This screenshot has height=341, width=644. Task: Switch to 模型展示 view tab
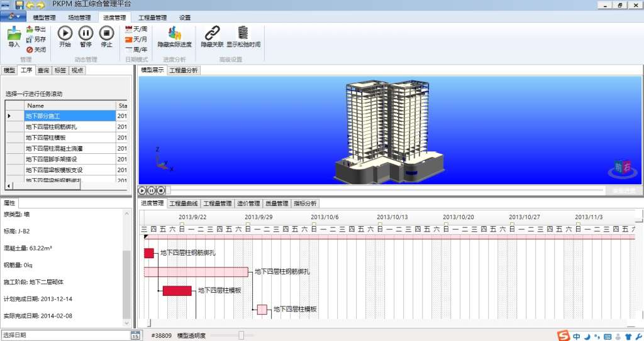(x=152, y=70)
